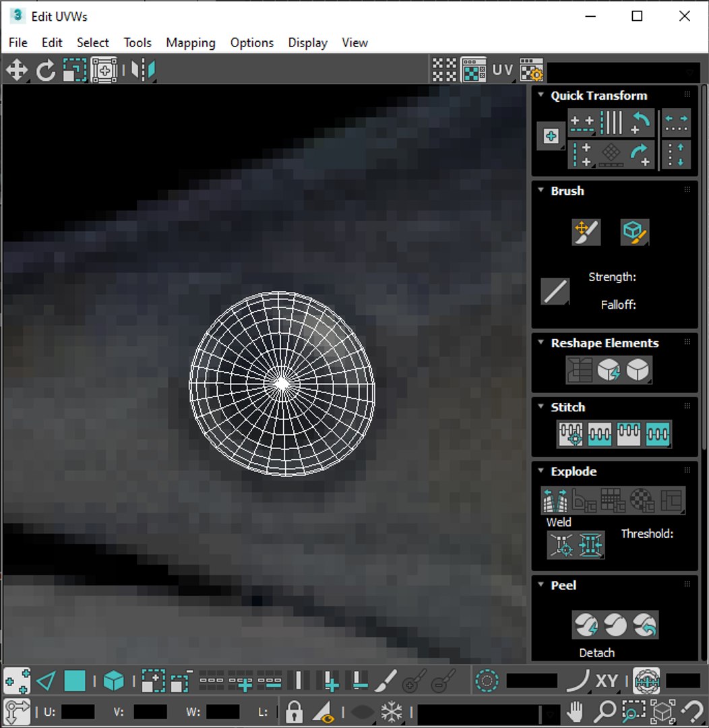Image resolution: width=709 pixels, height=728 pixels.
Task: Toggle Peel Mode icon
Action: coord(615,625)
